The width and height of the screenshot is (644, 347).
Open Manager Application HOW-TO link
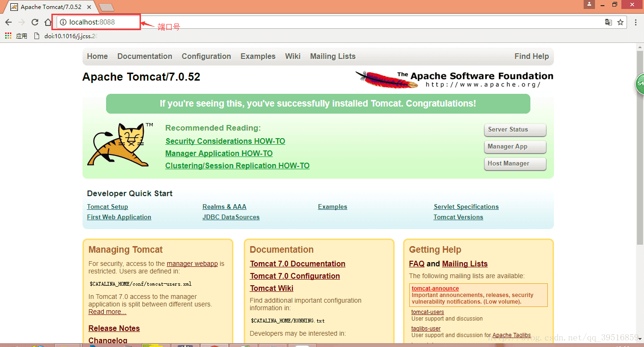[x=219, y=153]
